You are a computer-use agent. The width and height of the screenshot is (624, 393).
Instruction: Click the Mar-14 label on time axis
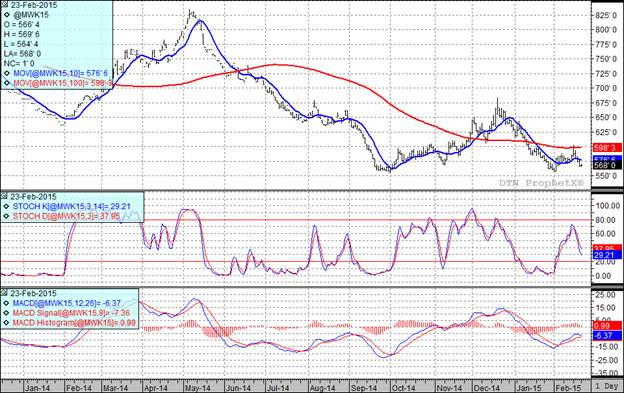(x=115, y=388)
